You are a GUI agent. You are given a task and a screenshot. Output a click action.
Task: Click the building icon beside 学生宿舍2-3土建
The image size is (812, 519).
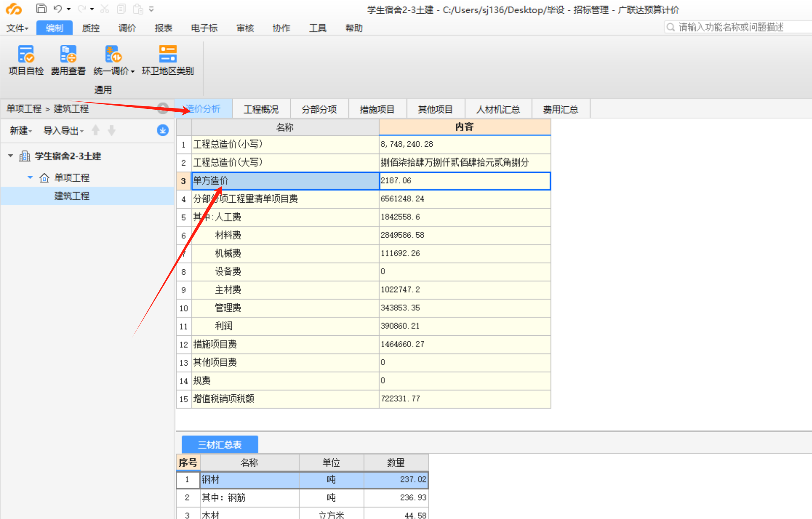25,156
